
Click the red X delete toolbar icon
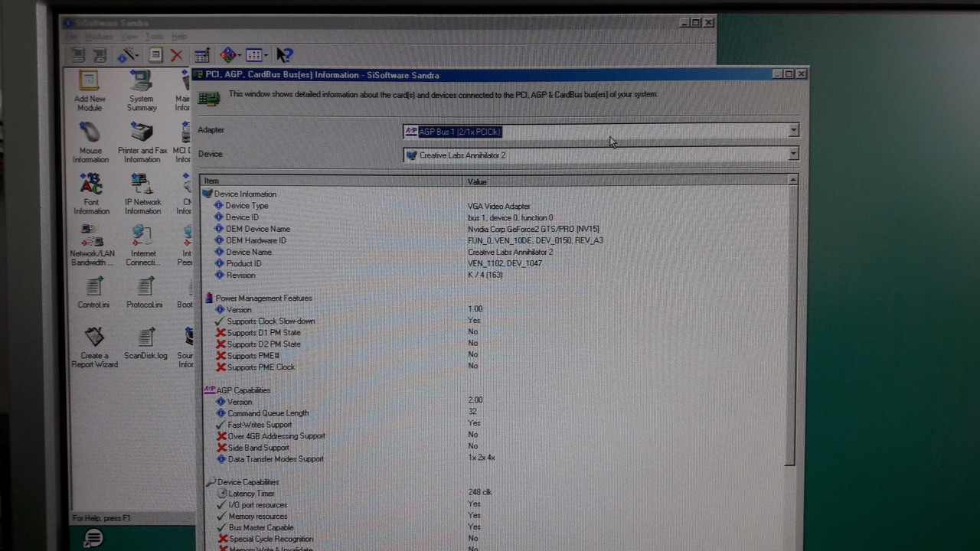[x=177, y=55]
